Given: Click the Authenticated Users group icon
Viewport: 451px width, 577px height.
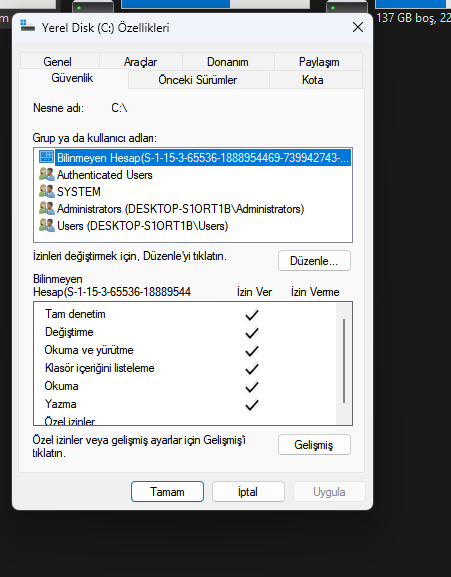Looking at the screenshot, I should tap(47, 174).
